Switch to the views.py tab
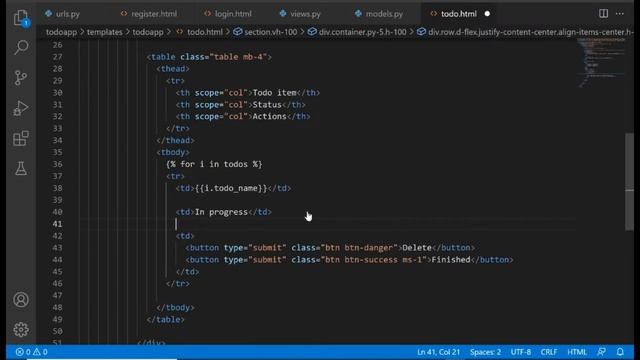 300,14
